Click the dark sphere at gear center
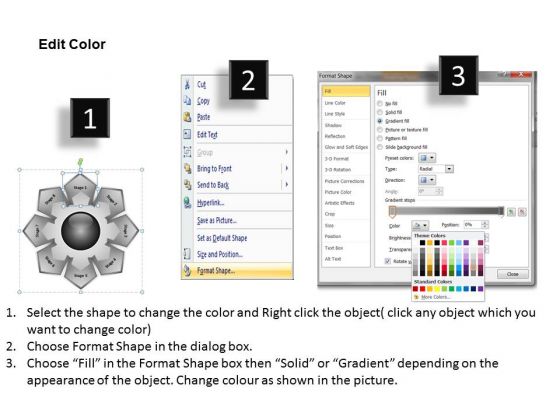 [x=80, y=231]
